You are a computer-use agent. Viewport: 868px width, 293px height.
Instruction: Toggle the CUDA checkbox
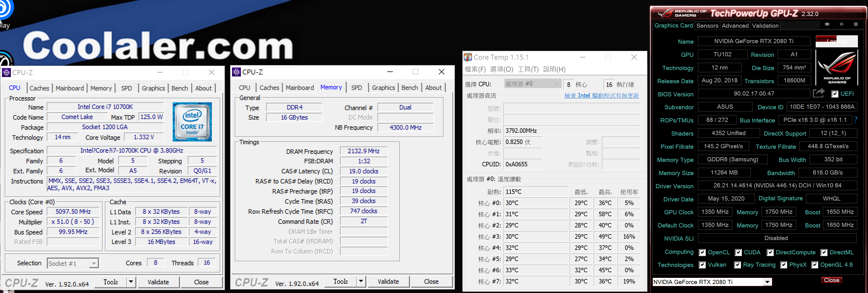738,252
